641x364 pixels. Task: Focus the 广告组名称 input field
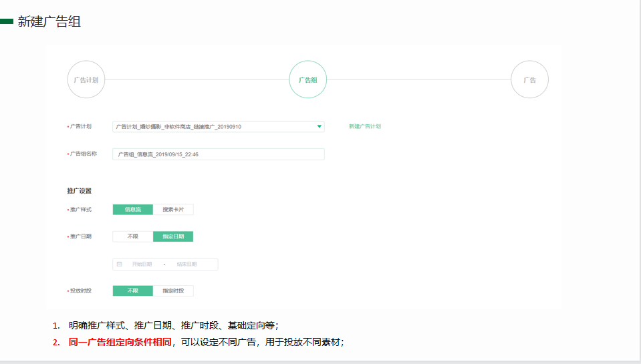click(219, 154)
